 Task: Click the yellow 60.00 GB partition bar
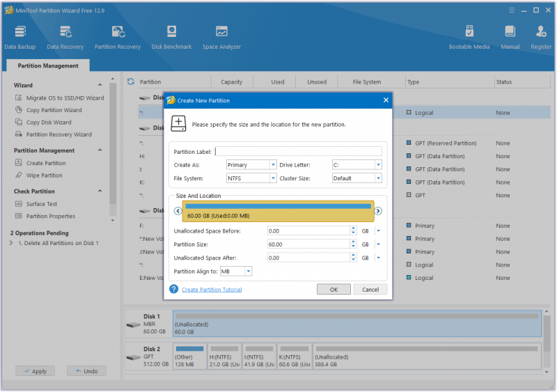pyautogui.click(x=278, y=211)
